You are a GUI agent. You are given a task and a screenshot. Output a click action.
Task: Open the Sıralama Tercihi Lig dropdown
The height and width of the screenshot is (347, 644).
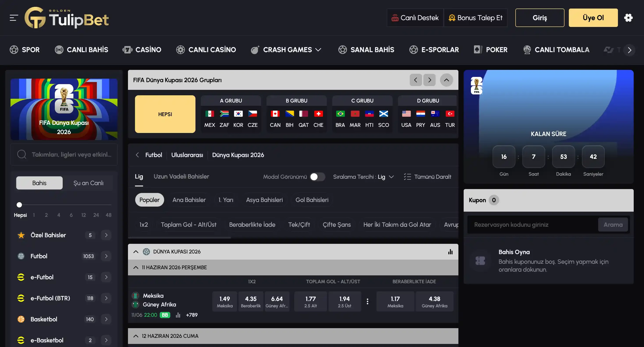pos(364,177)
